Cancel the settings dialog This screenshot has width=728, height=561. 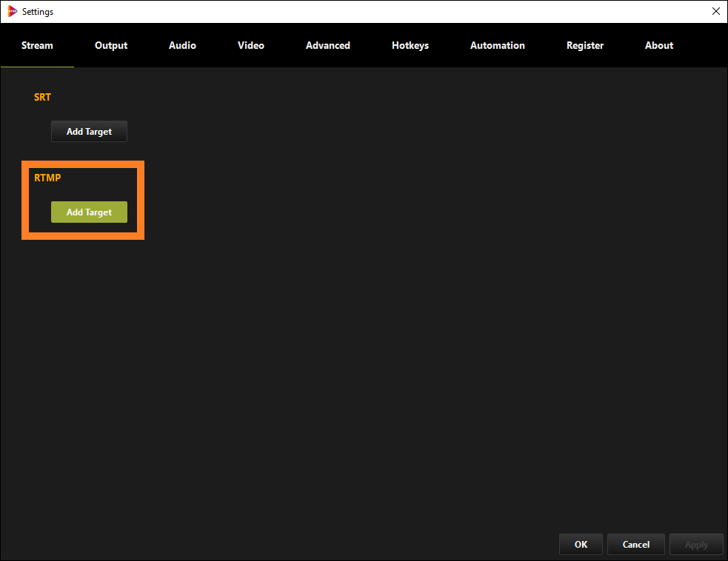635,544
